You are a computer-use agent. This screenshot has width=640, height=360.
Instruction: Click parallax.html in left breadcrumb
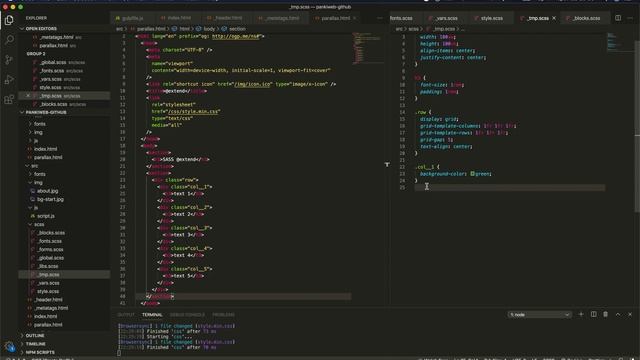[x=151, y=29]
